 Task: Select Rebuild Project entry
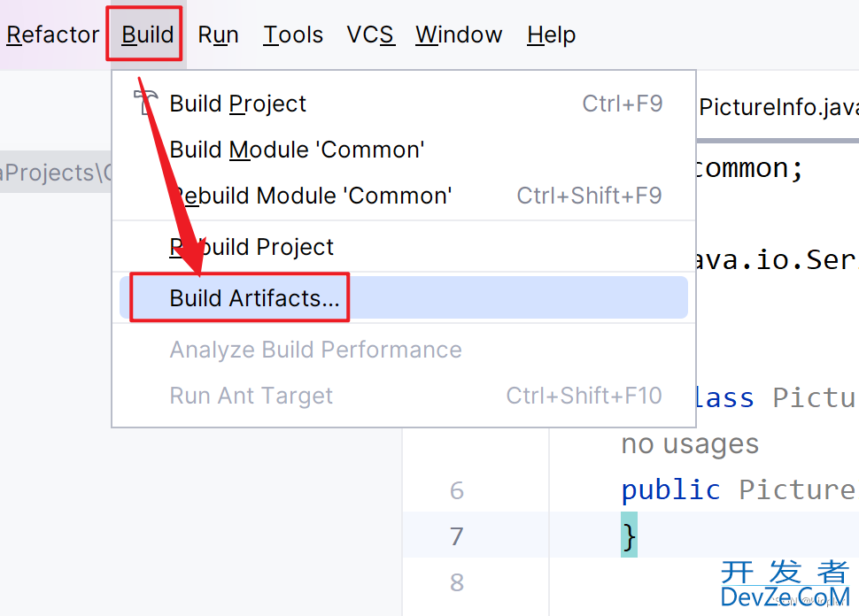[x=404, y=247]
